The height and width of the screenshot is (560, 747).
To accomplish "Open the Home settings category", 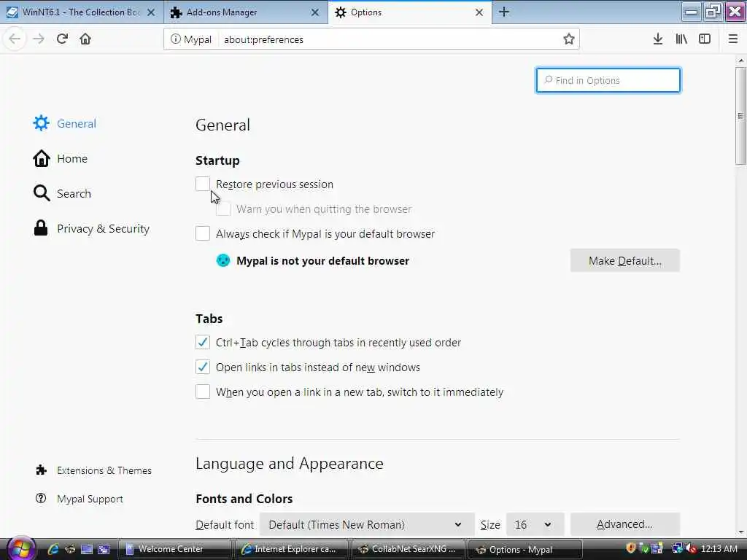I will 61,158.
